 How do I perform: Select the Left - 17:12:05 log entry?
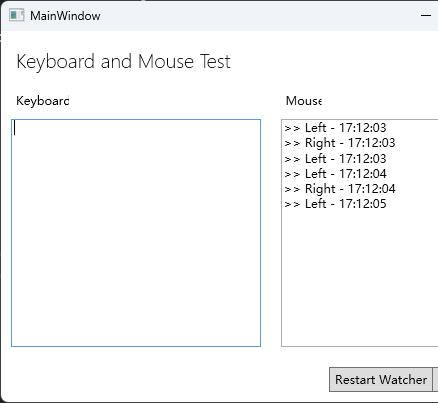335,204
